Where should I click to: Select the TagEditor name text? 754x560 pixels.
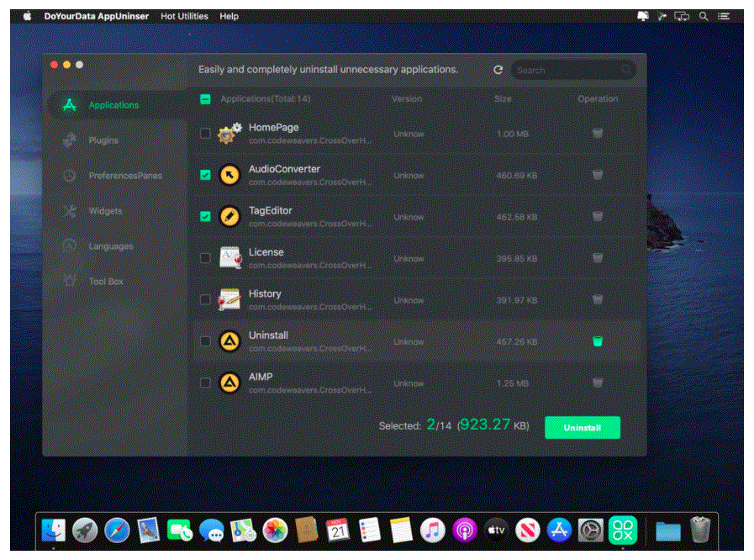pyautogui.click(x=271, y=211)
